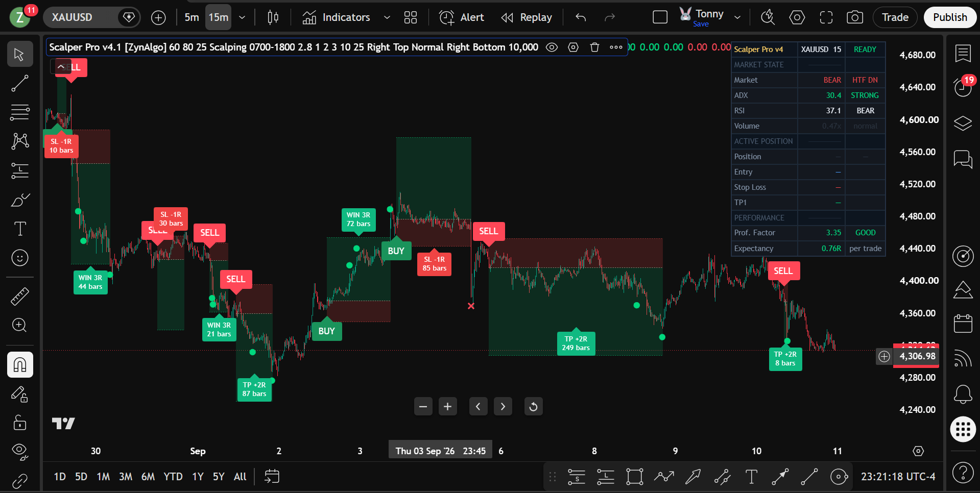
Task: Remove the Scalper Pro indicator
Action: point(594,47)
